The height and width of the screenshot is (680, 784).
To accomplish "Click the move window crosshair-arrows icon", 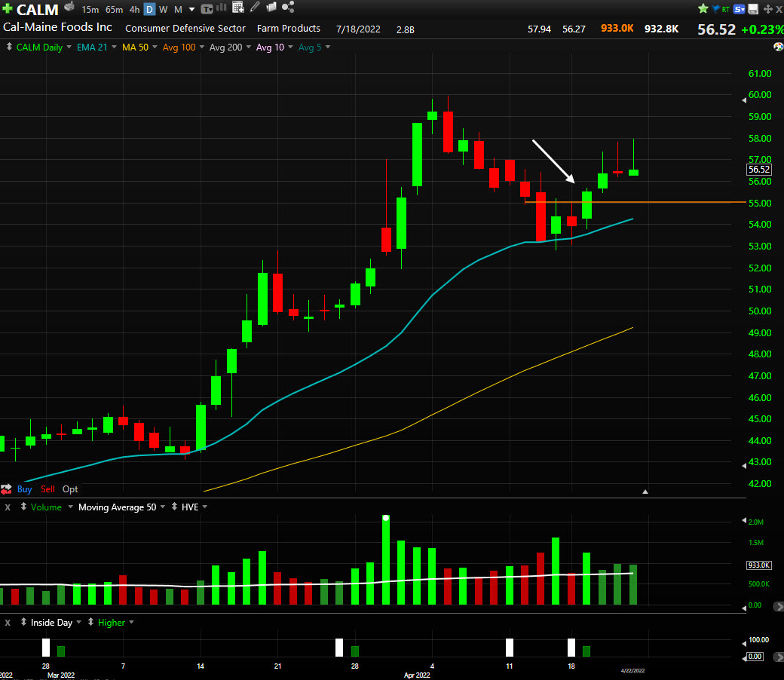I will tap(768, 9).
